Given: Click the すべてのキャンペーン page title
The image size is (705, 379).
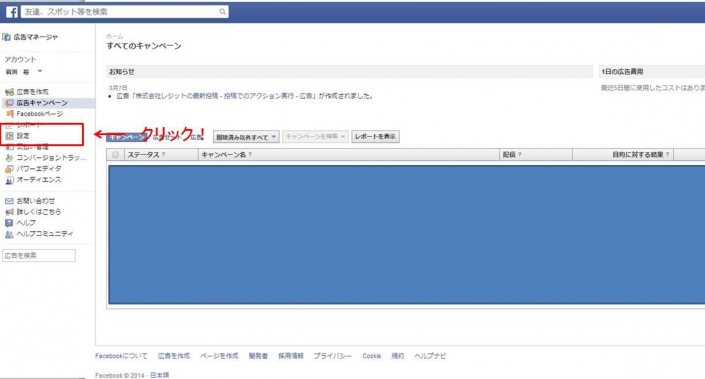Looking at the screenshot, I should (144, 46).
